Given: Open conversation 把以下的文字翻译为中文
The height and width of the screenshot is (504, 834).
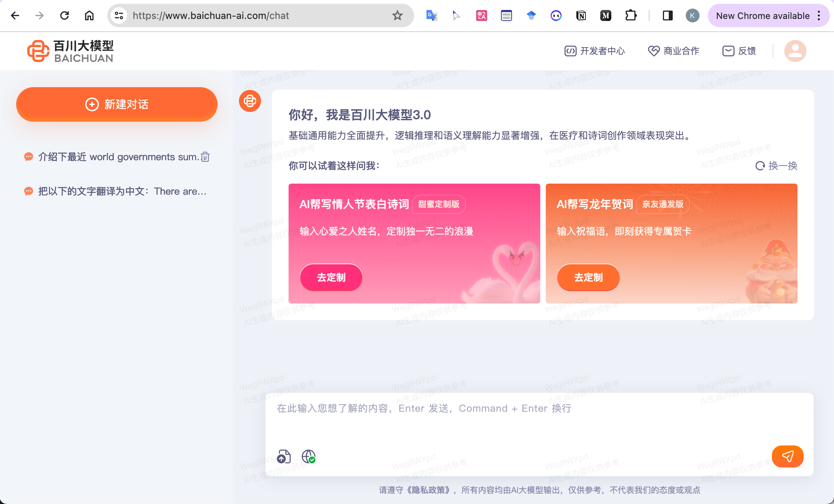Looking at the screenshot, I should (116, 191).
